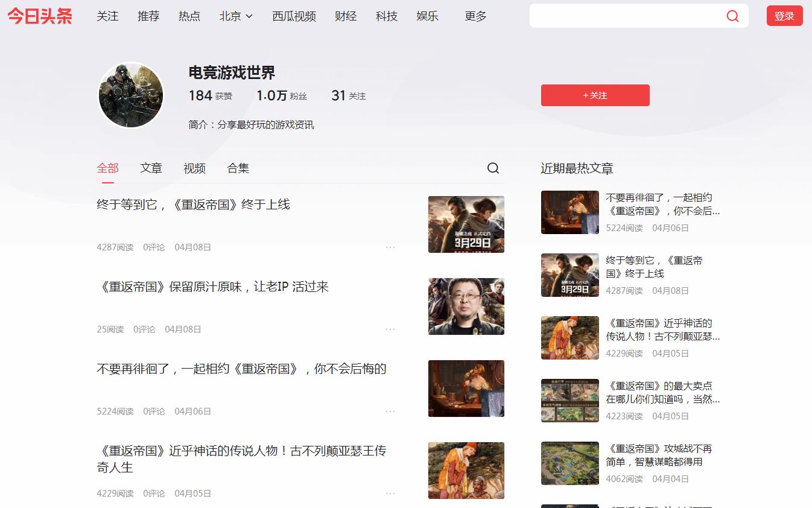This screenshot has height=508, width=812.
Task: Click the red + 关注 follow button
Action: point(595,95)
